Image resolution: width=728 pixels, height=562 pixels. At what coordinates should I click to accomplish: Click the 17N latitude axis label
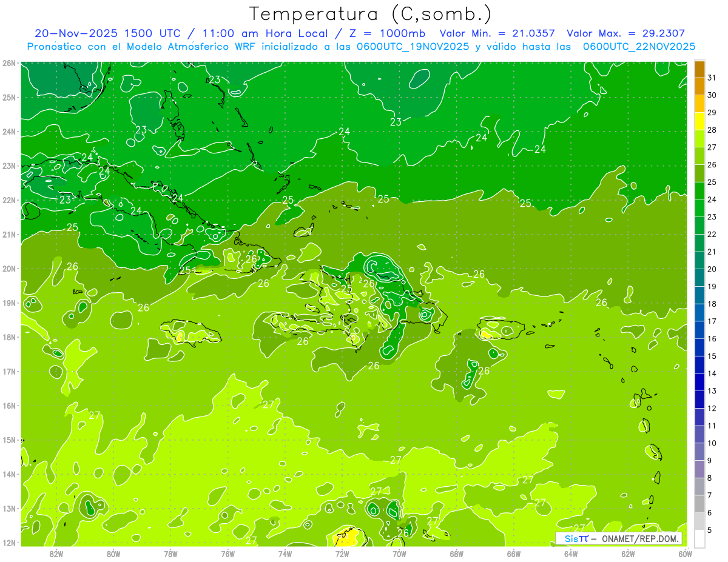click(x=8, y=371)
